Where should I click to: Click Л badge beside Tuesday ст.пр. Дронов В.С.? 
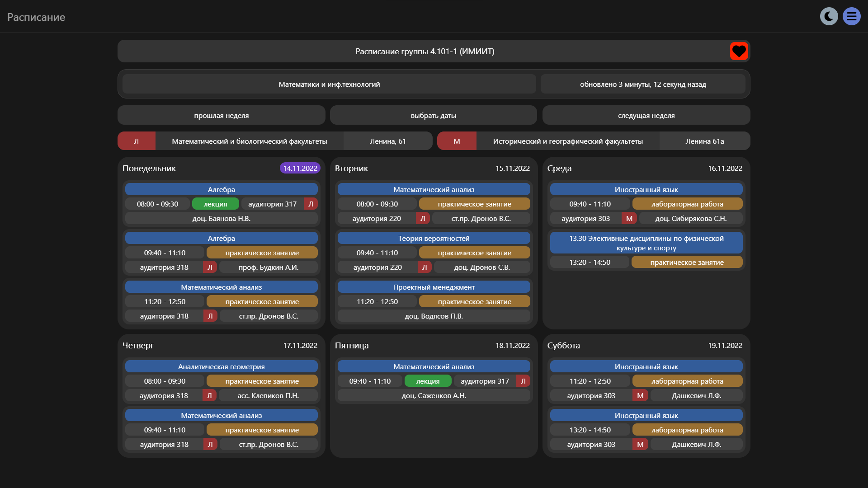(x=423, y=218)
